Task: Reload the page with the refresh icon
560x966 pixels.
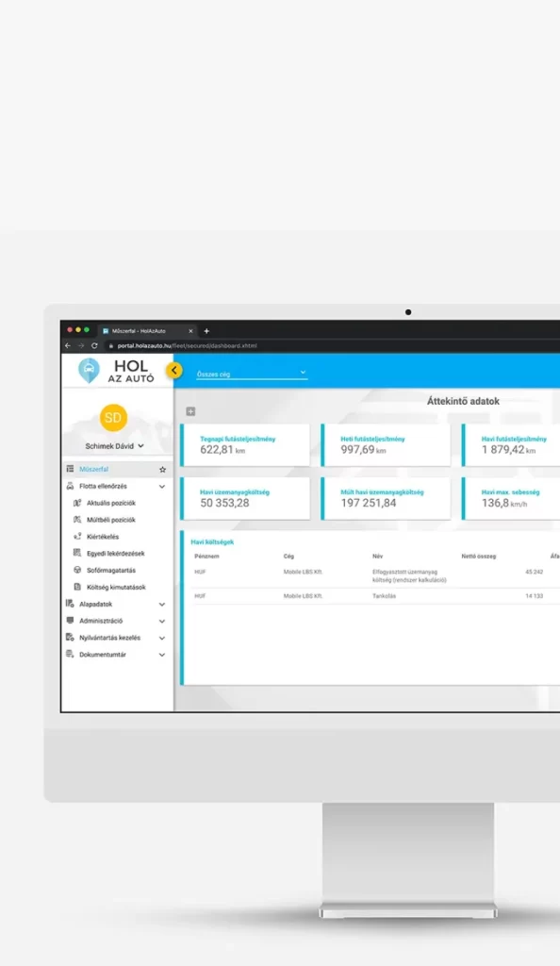Action: (x=95, y=346)
